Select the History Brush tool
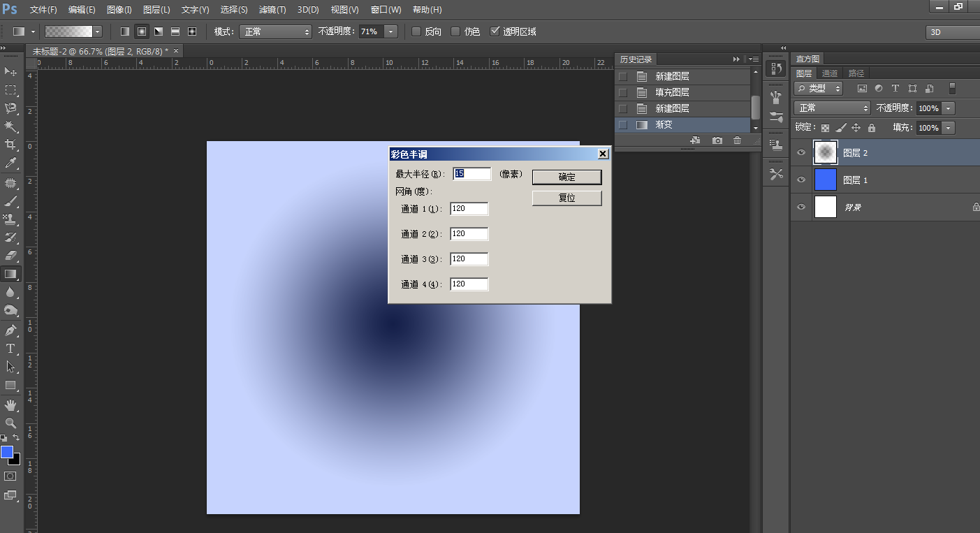This screenshot has height=533, width=980. (x=10, y=238)
